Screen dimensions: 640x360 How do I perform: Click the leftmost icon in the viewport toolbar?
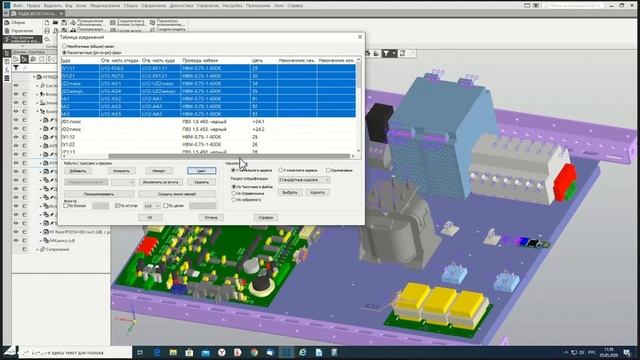[368, 53]
